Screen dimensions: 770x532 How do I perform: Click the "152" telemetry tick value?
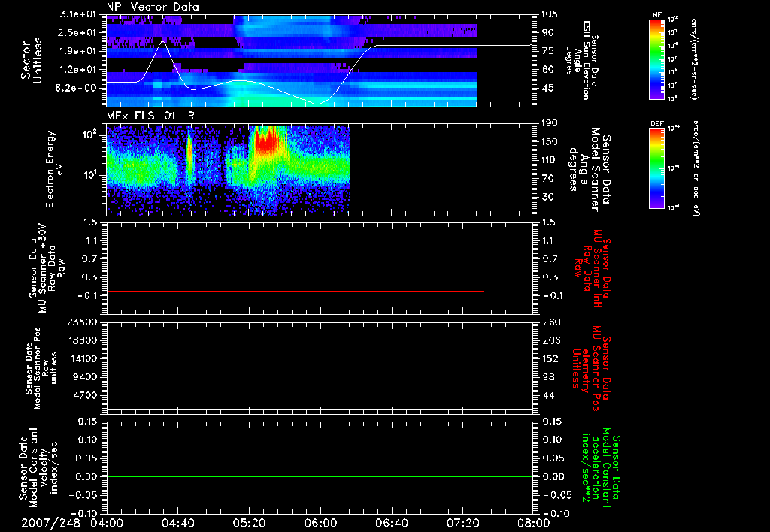coord(550,358)
